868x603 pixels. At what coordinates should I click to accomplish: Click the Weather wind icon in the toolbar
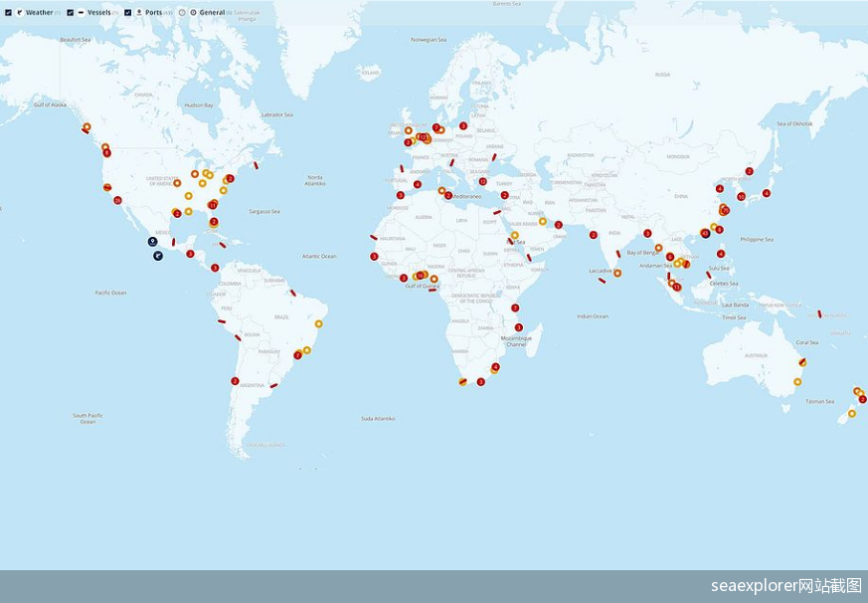coord(19,12)
